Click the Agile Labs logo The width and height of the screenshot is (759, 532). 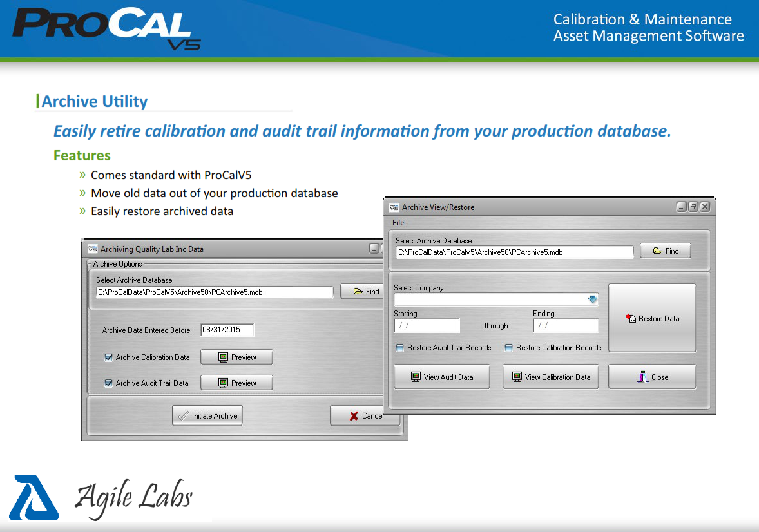[x=110, y=497]
